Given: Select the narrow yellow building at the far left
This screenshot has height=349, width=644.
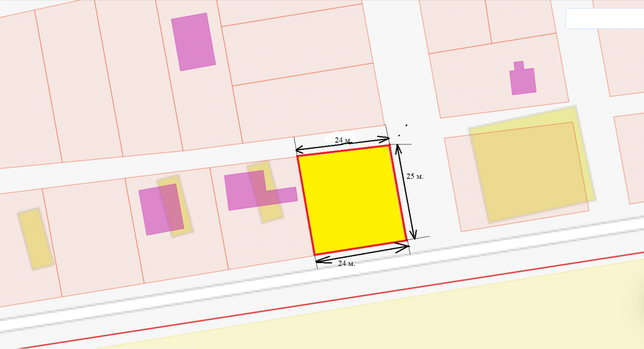Looking at the screenshot, I should pyautogui.click(x=35, y=238).
